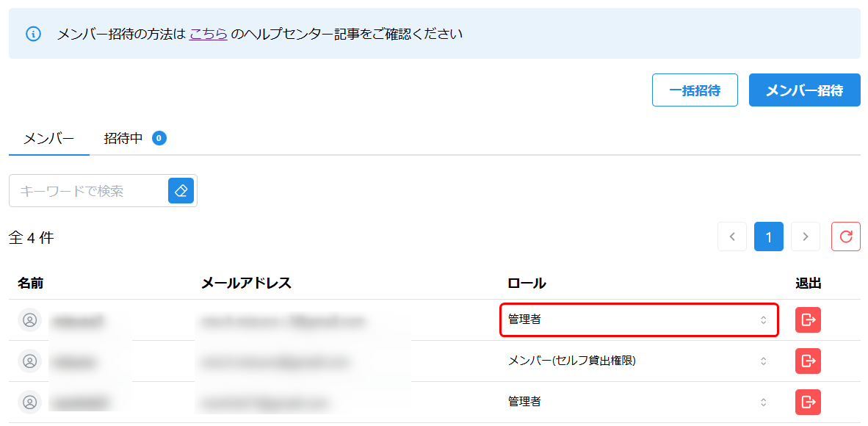The width and height of the screenshot is (868, 426).
Task: Focus the キーワードで検索 search field
Action: click(x=89, y=191)
